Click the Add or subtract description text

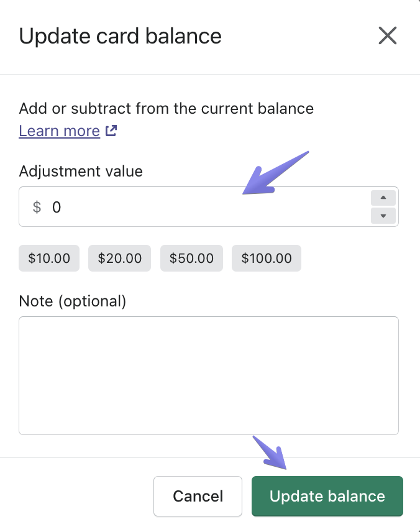click(x=167, y=109)
